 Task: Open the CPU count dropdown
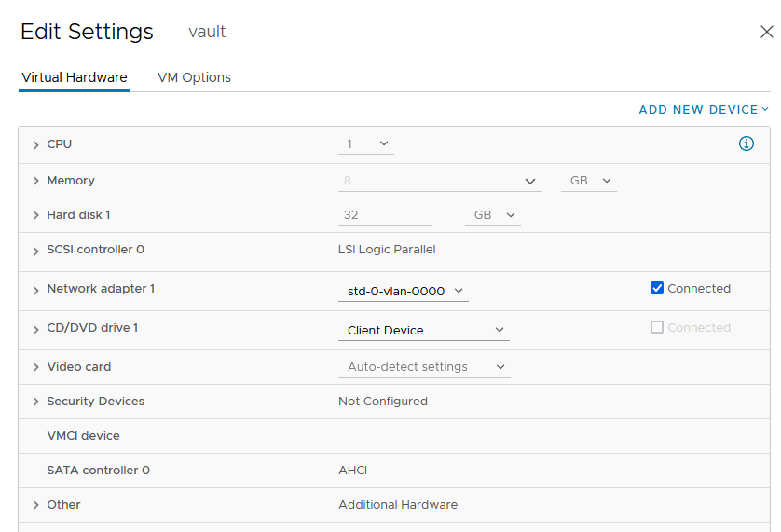[x=366, y=144]
